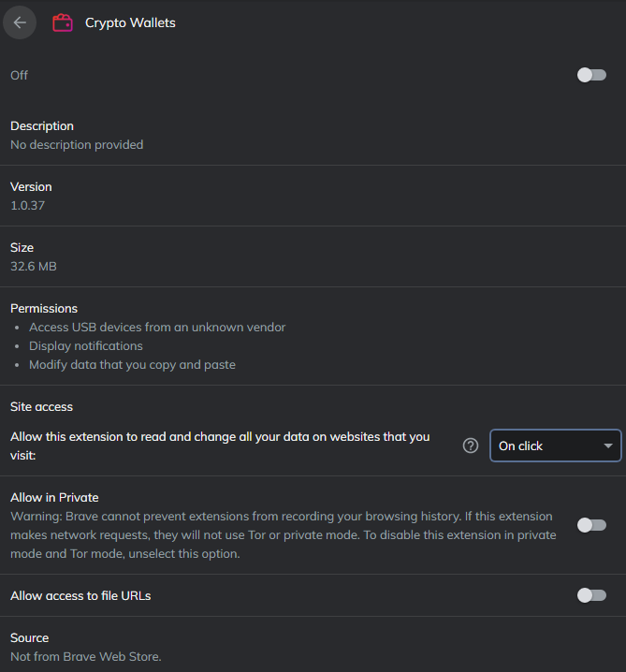Go back using the arrow button
This screenshot has height=672, width=626.
[20, 22]
